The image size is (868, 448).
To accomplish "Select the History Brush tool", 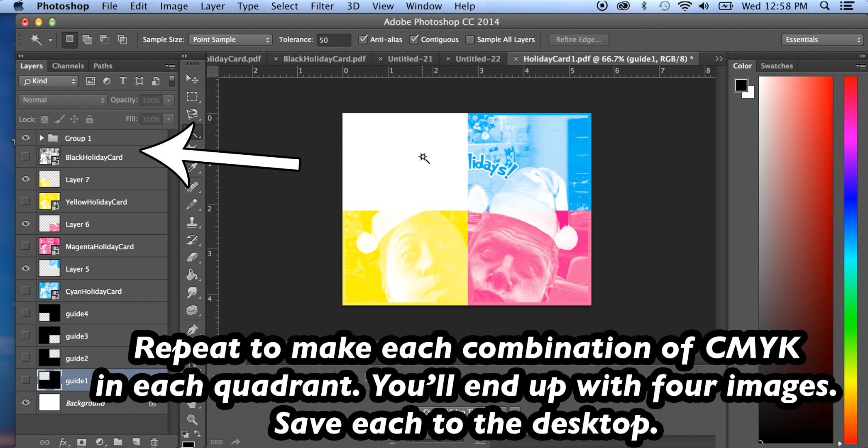I will [192, 240].
